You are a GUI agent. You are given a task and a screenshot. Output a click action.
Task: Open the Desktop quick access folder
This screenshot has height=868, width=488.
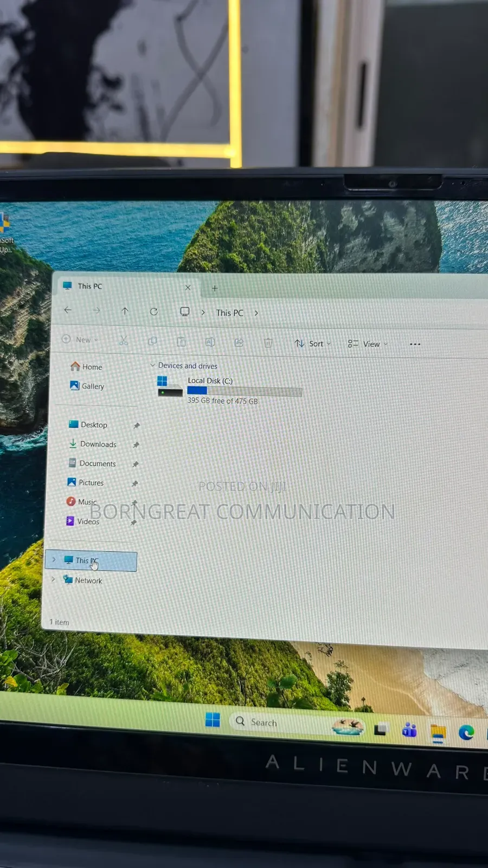point(88,425)
